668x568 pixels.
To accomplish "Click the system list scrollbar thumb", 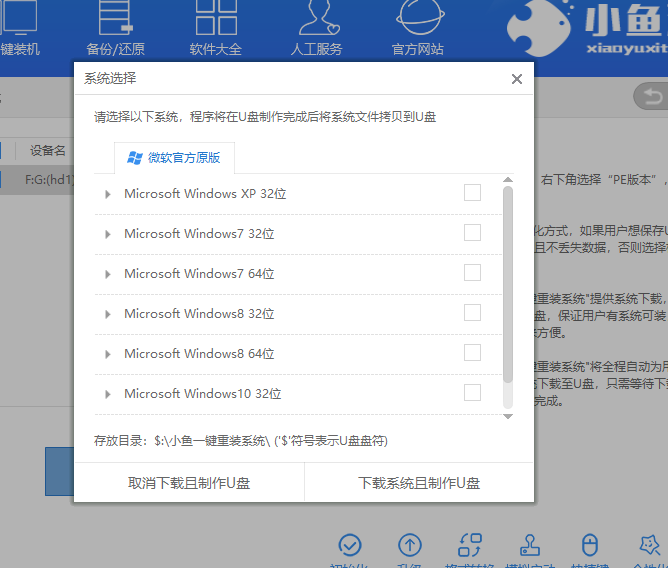I will click(x=508, y=284).
